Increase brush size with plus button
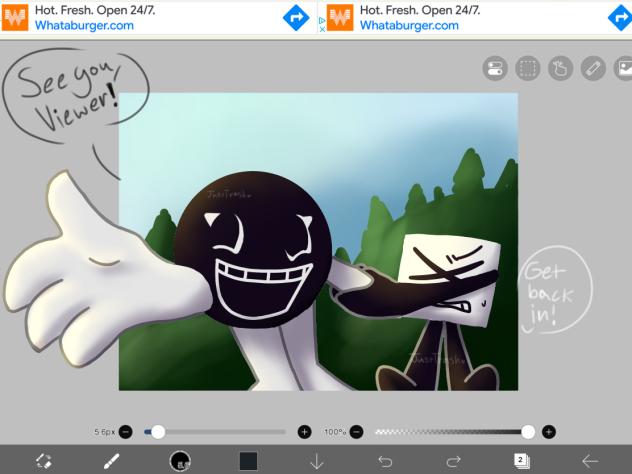Screen dimensions: 632x474 tap(304, 432)
